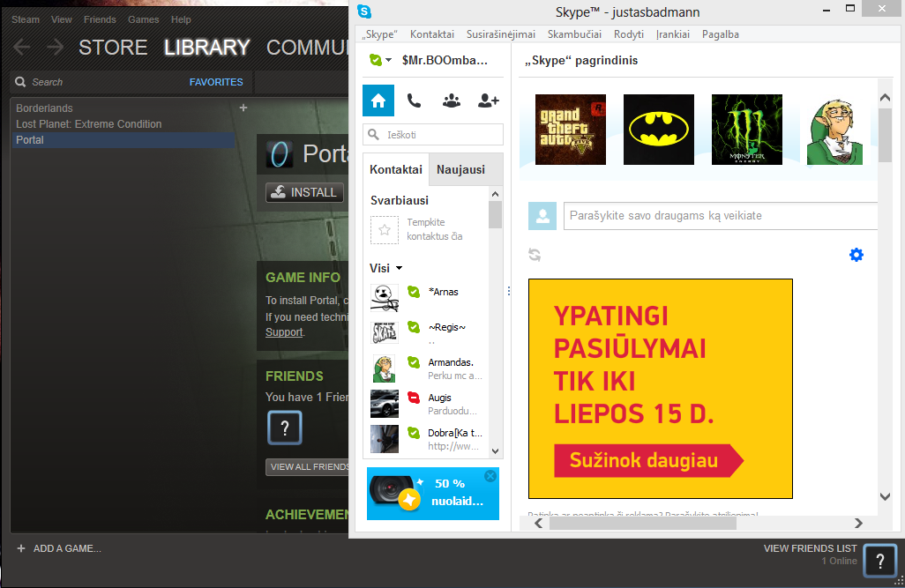Select the Kontaktai tab in contact list
905x588 pixels.
396,169
